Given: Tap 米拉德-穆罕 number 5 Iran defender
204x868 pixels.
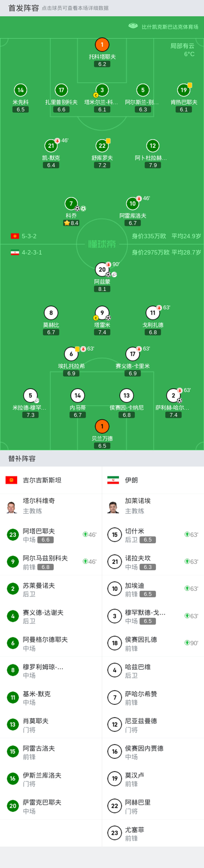Looking at the screenshot, I should point(30,396).
